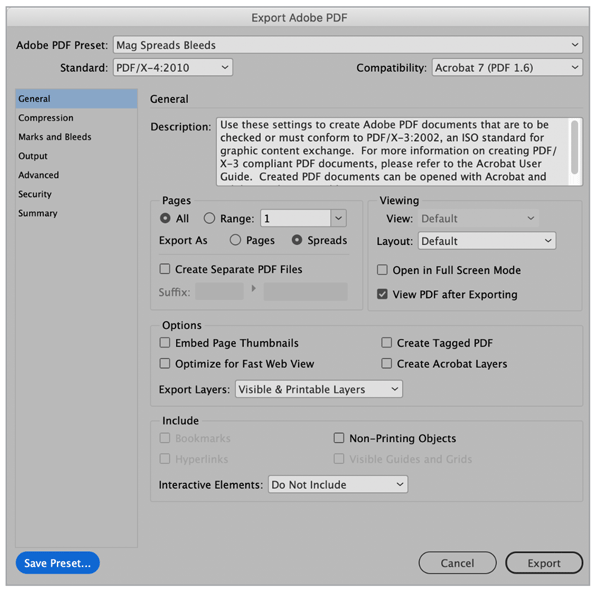This screenshot has height=594, width=600.
Task: Click the Description scrollbar
Action: (575, 147)
